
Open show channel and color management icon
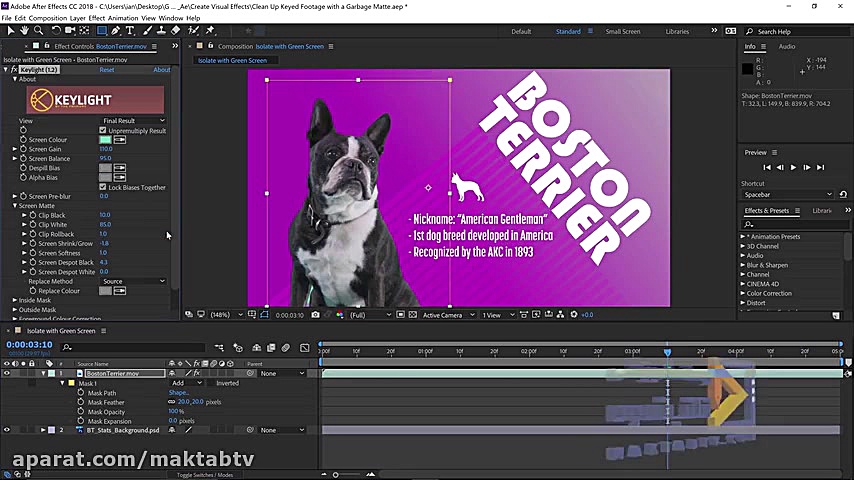tap(340, 315)
